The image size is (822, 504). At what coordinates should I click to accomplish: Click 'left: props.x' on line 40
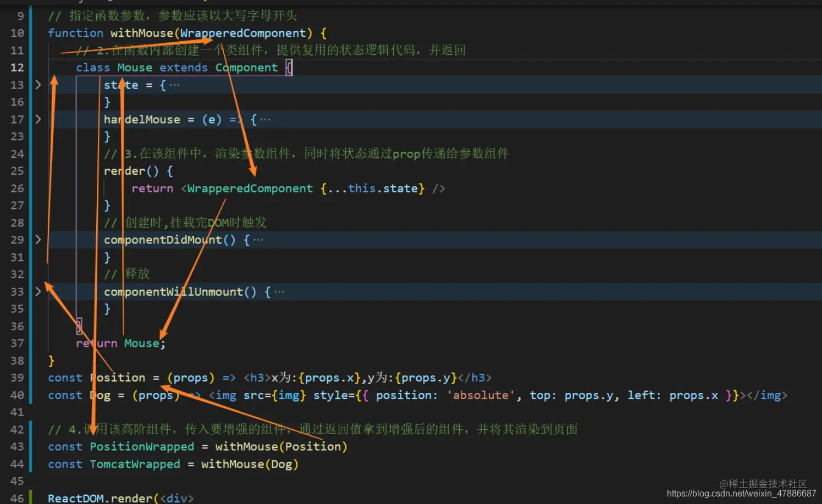[673, 395]
